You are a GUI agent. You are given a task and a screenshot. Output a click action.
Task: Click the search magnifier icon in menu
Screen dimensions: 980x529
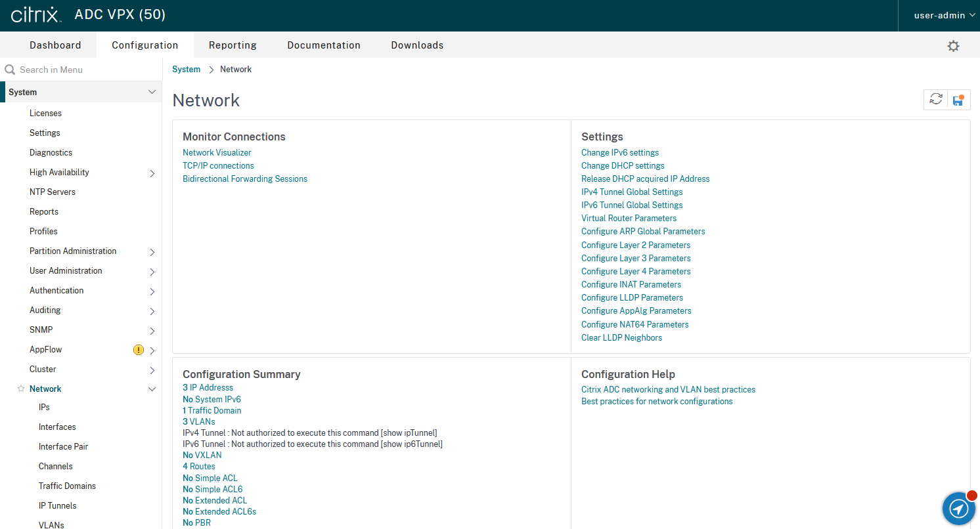click(x=10, y=70)
